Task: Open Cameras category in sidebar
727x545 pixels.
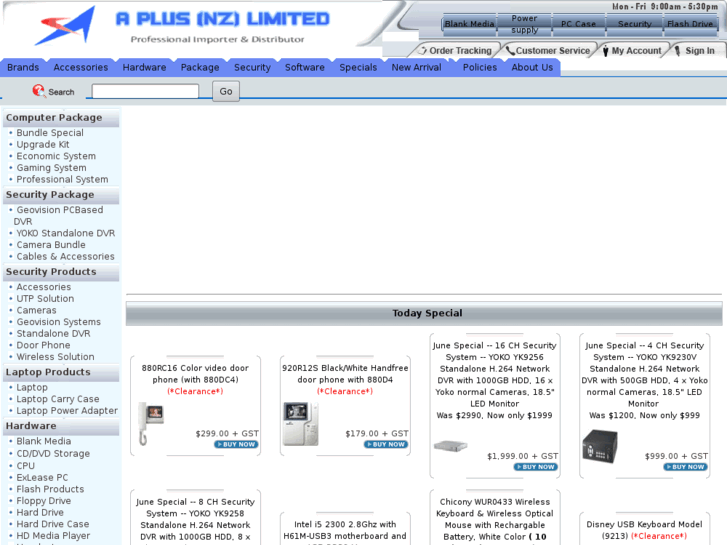Action: [37, 310]
